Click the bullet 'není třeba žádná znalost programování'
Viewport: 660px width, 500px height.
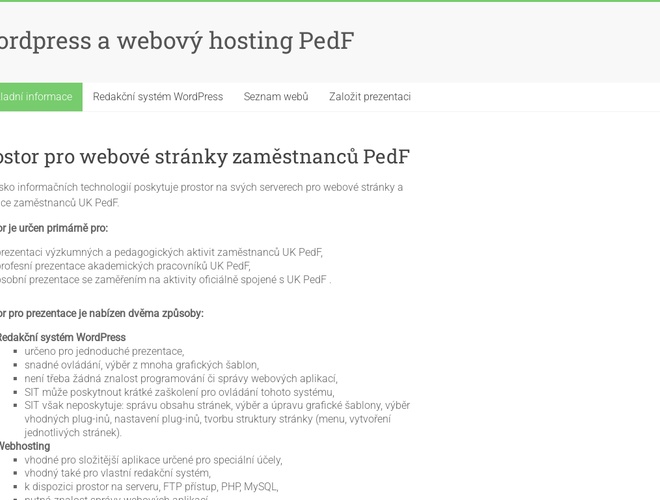coord(180,378)
